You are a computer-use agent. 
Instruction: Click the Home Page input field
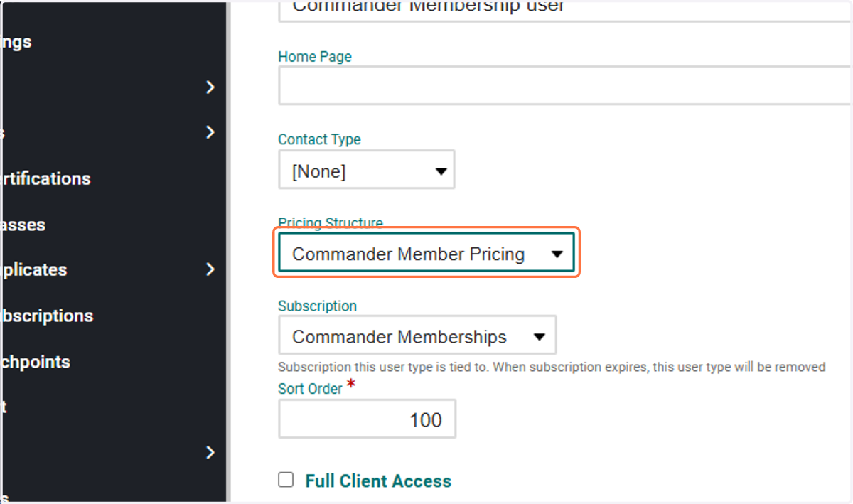tap(565, 85)
